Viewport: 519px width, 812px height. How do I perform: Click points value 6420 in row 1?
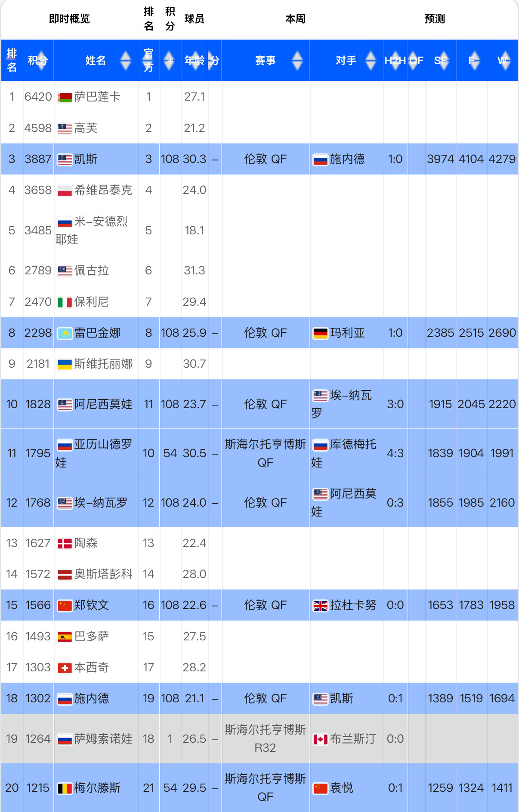(x=38, y=97)
